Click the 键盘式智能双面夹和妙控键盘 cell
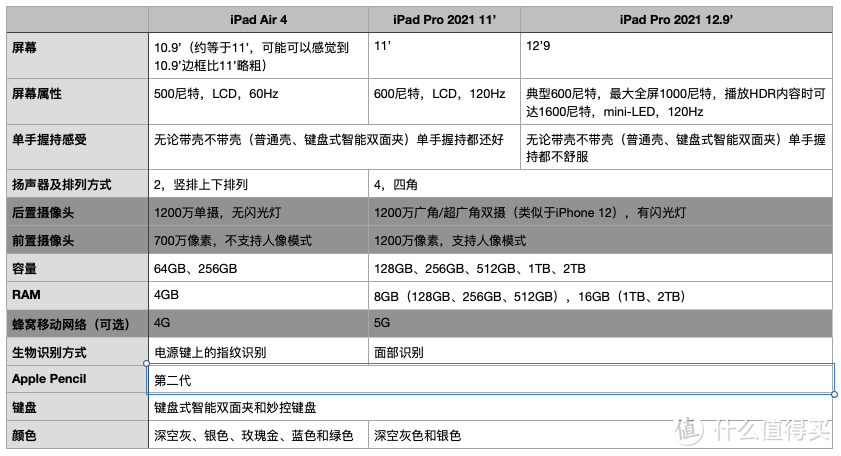Image resolution: width=841 pixels, height=456 pixels. click(x=490, y=407)
